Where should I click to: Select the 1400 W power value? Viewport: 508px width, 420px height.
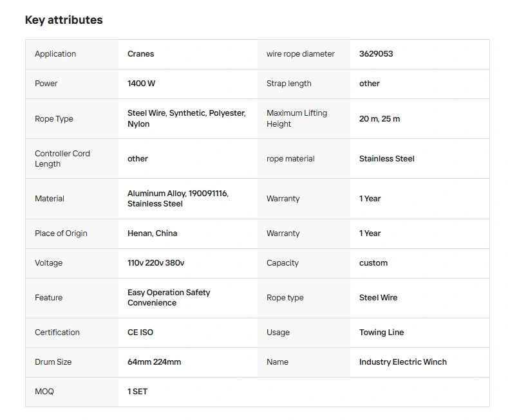141,84
